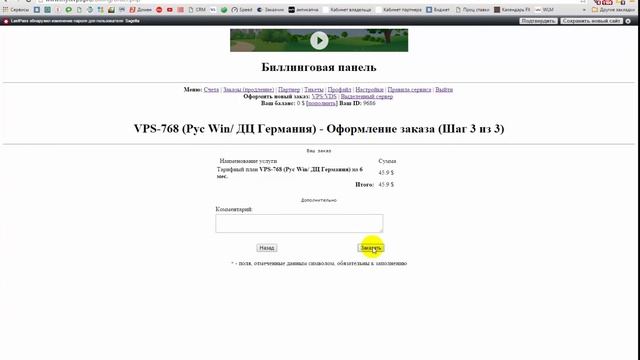Click Подтвердить in LastPass bar
This screenshot has height=360, width=640.
[538, 21]
